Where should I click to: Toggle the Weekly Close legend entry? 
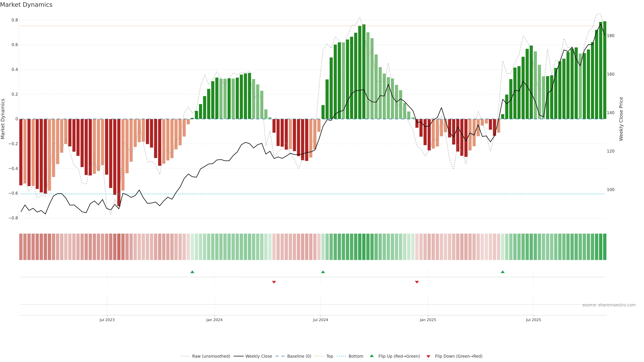(258, 356)
